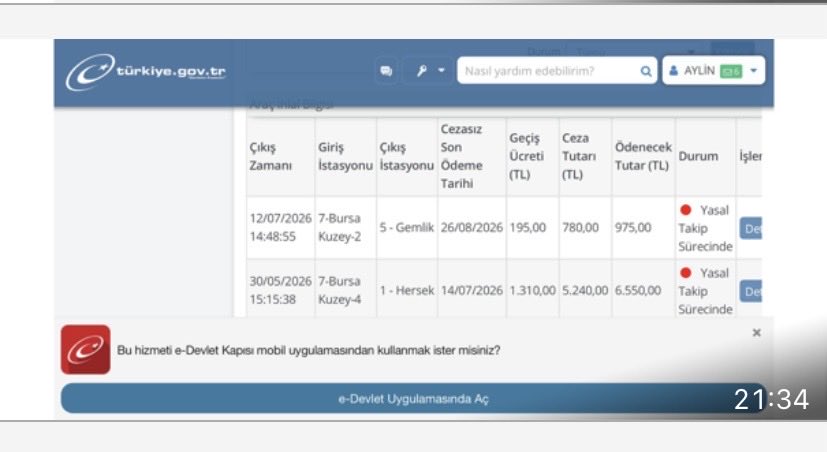Select the 30/05/2026 15:15:38 exit time cell

[x=280, y=290]
